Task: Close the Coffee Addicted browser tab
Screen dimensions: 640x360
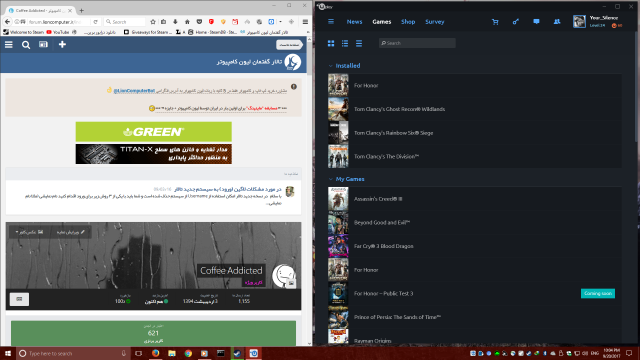Action: 70,11
